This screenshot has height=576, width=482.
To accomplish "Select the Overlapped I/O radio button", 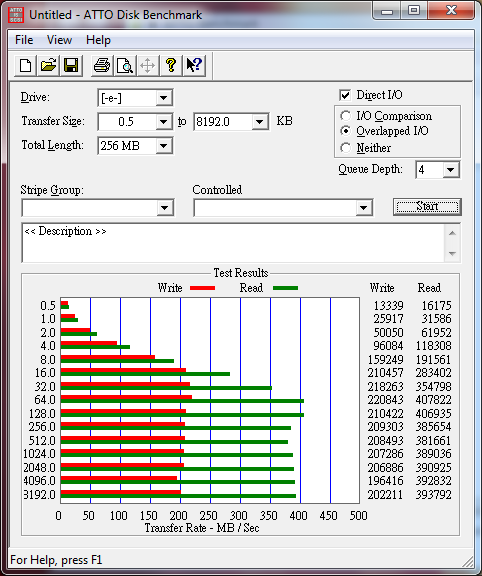I will [345, 131].
